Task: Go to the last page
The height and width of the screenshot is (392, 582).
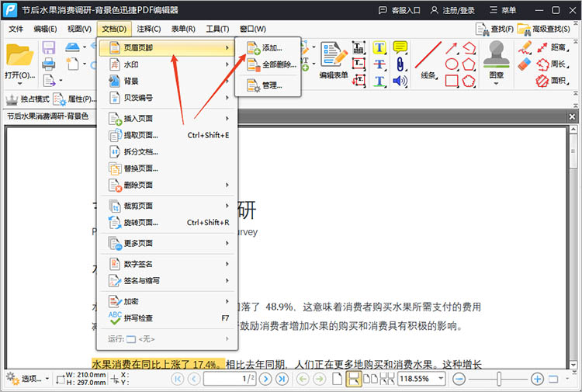Action: point(282,379)
